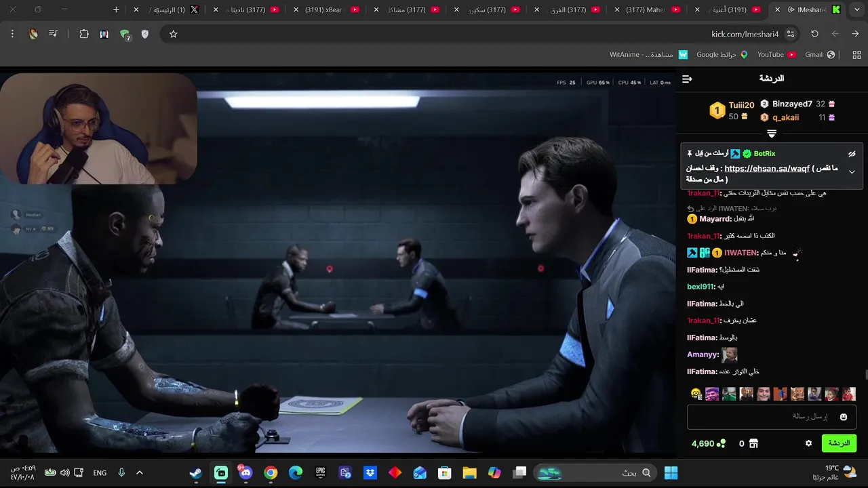Image resolution: width=868 pixels, height=488 pixels.
Task: Click the green chat send button
Action: [x=839, y=443]
